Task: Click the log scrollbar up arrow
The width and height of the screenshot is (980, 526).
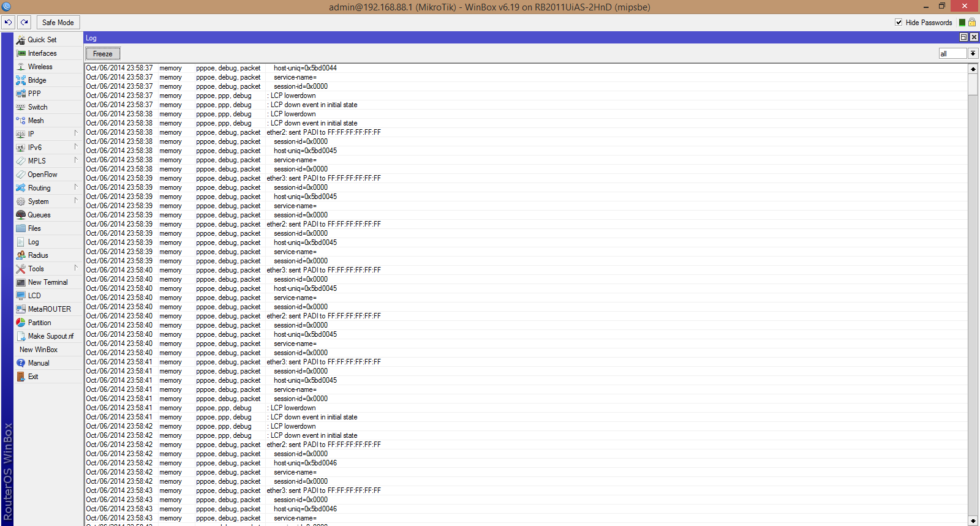Action: (x=973, y=69)
